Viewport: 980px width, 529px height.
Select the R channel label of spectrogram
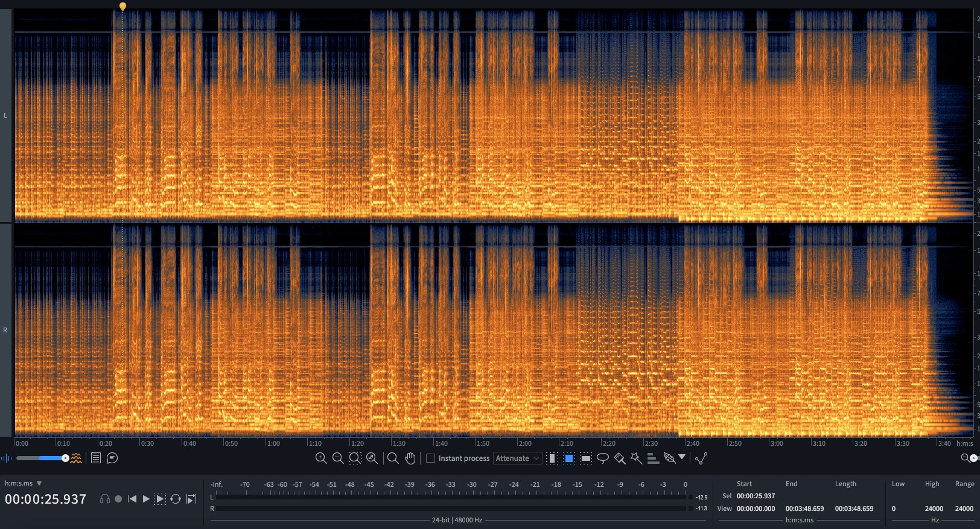coord(5,330)
